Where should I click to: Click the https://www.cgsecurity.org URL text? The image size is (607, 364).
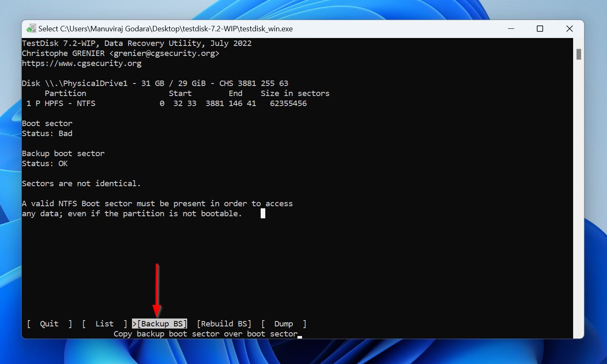tap(82, 63)
